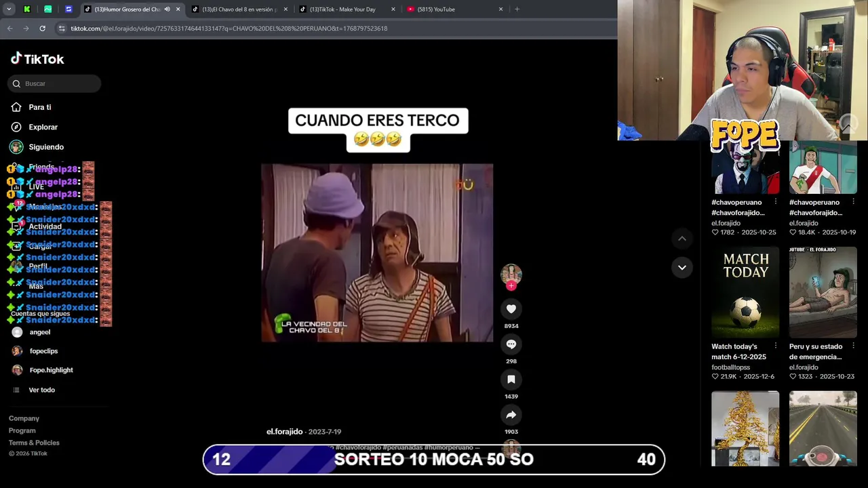Open site information icon in address bar
This screenshot has width=868, height=488.
tap(62, 28)
